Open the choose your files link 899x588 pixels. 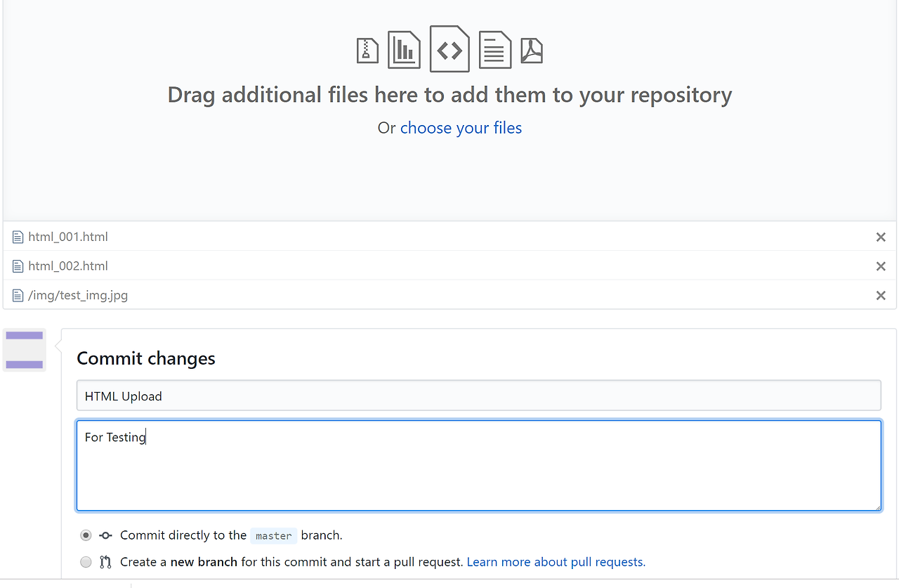click(461, 128)
